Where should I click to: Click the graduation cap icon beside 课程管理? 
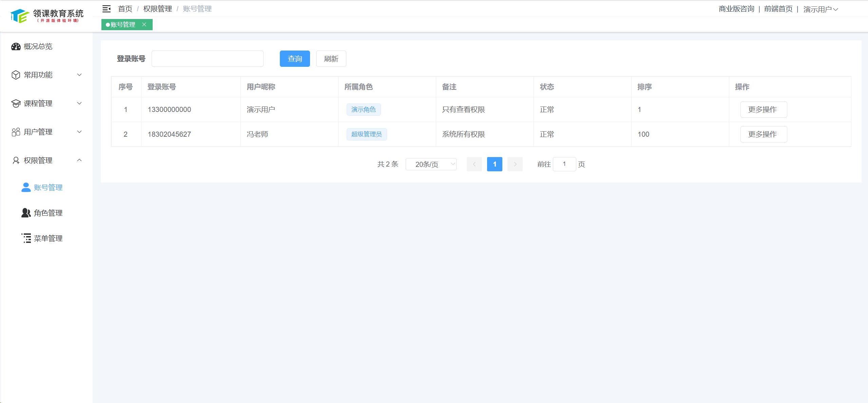16,103
